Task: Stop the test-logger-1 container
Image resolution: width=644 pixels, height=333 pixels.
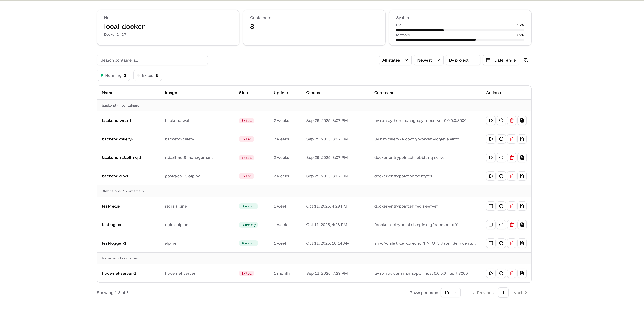Action: click(x=491, y=243)
